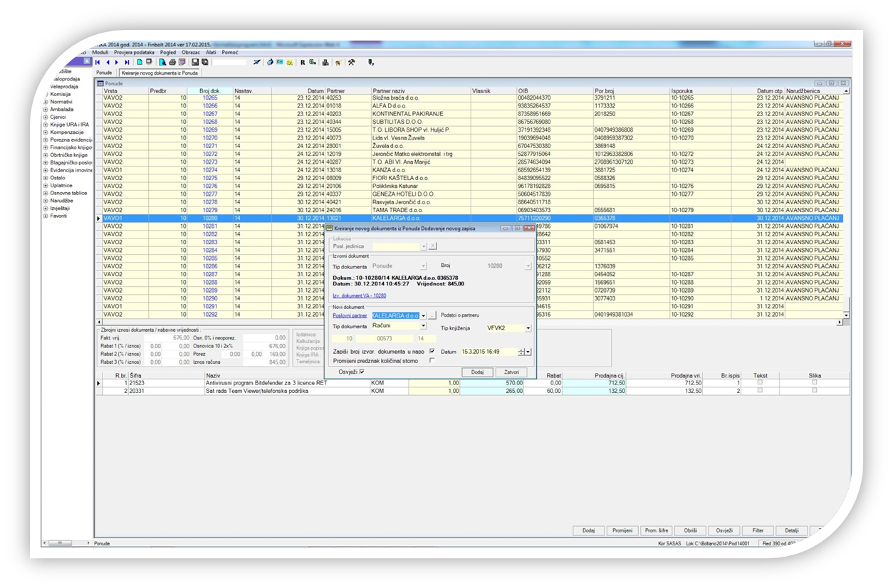Viewport: 893px width, 588px height.
Task: Switch to the Ponude tab
Action: tap(104, 73)
